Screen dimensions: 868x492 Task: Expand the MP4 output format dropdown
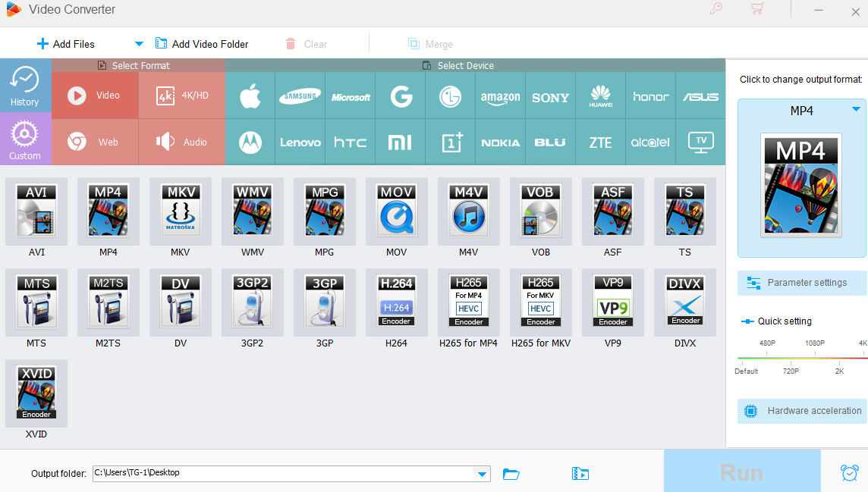point(856,110)
